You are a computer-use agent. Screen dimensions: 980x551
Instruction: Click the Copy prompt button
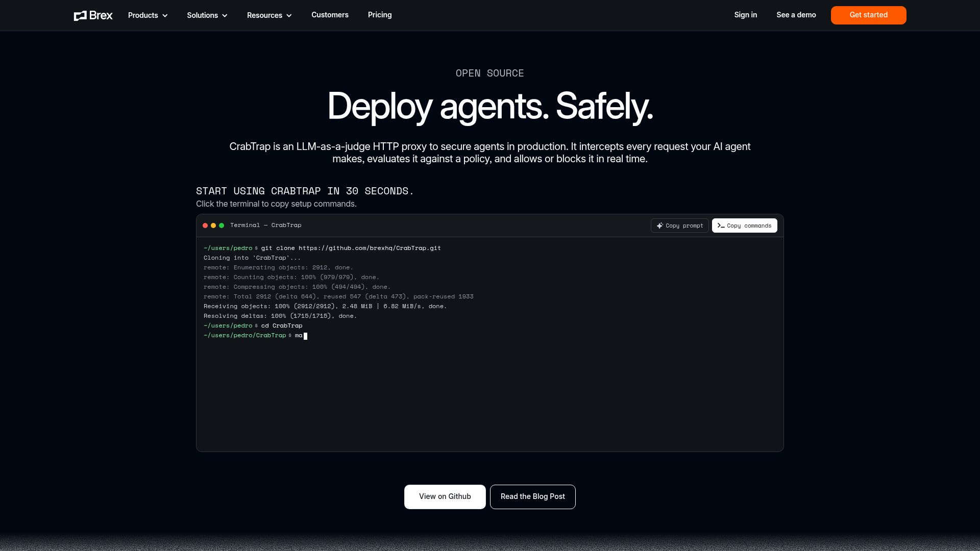pos(679,226)
